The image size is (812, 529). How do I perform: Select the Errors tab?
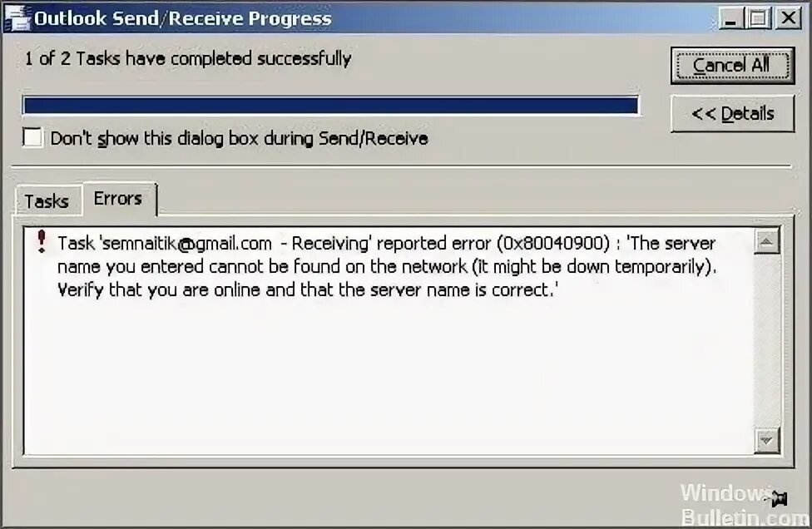[118, 199]
